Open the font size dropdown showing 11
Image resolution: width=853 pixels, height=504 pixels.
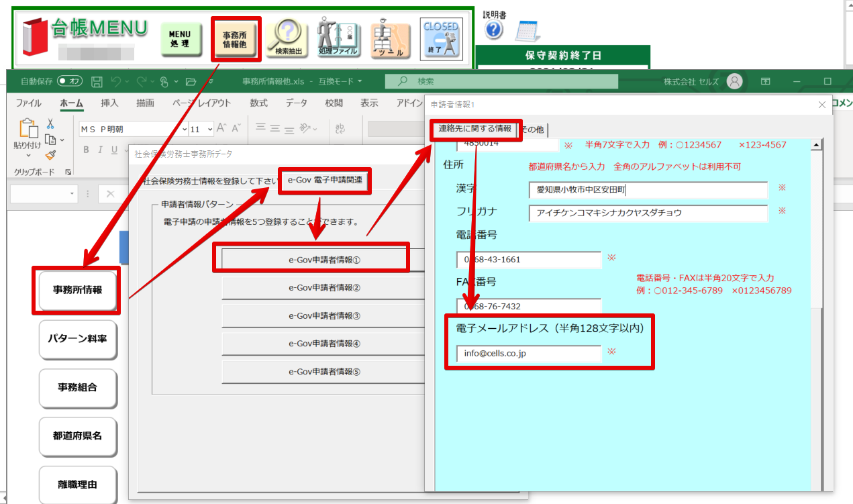[x=210, y=129]
